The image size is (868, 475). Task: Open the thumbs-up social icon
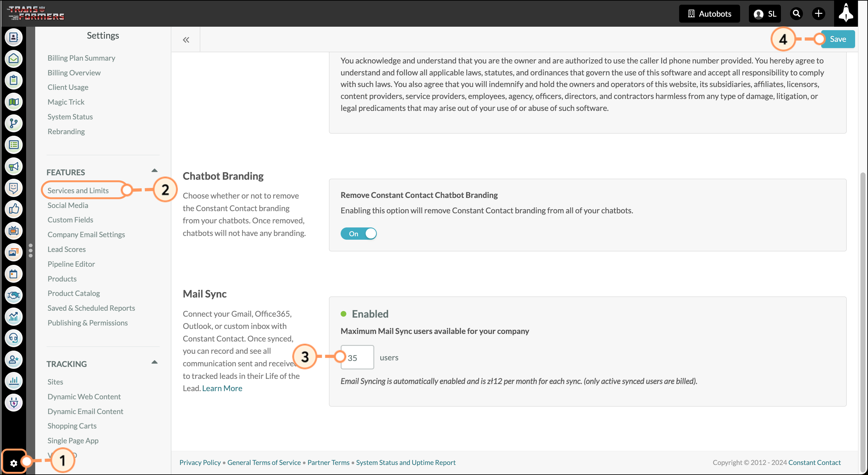[14, 209]
